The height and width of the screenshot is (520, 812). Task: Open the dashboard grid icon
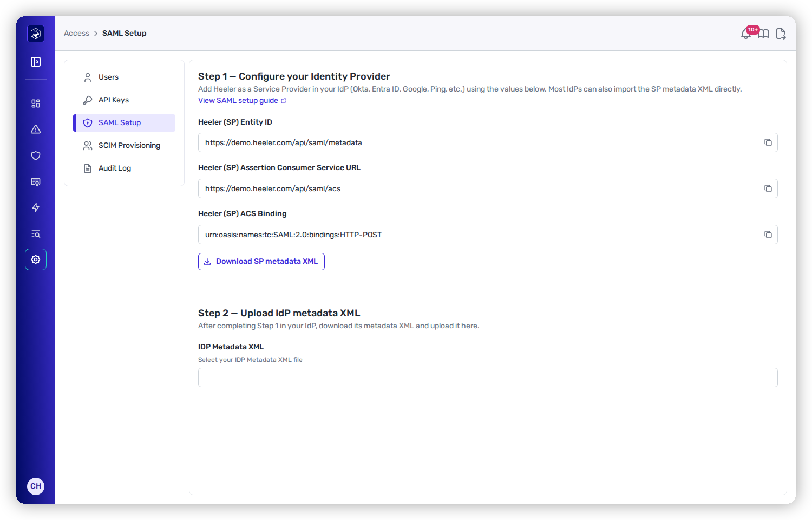click(36, 103)
